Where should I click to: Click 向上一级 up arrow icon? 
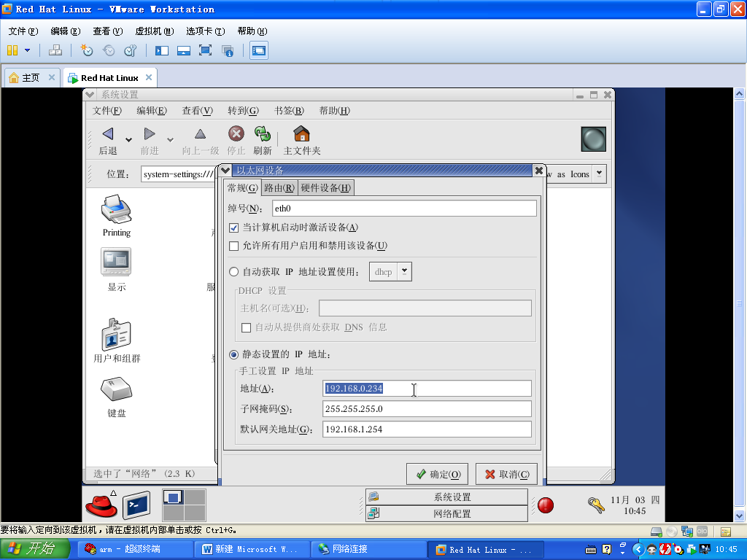click(200, 134)
